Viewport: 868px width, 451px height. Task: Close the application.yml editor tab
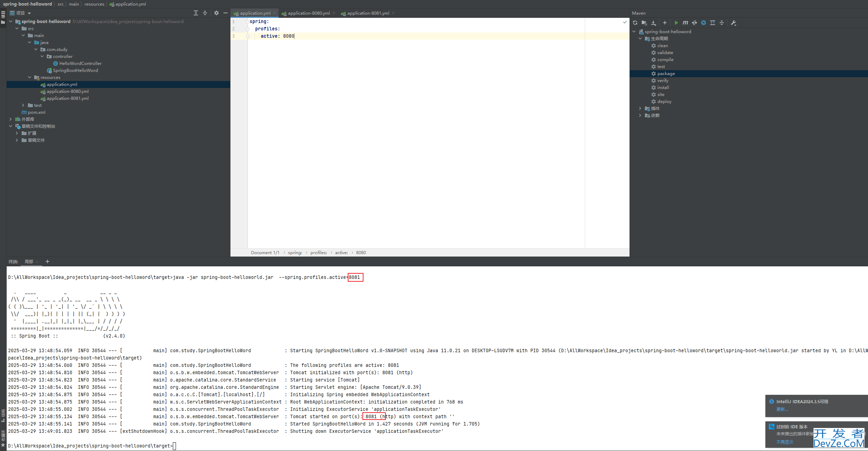coord(274,13)
